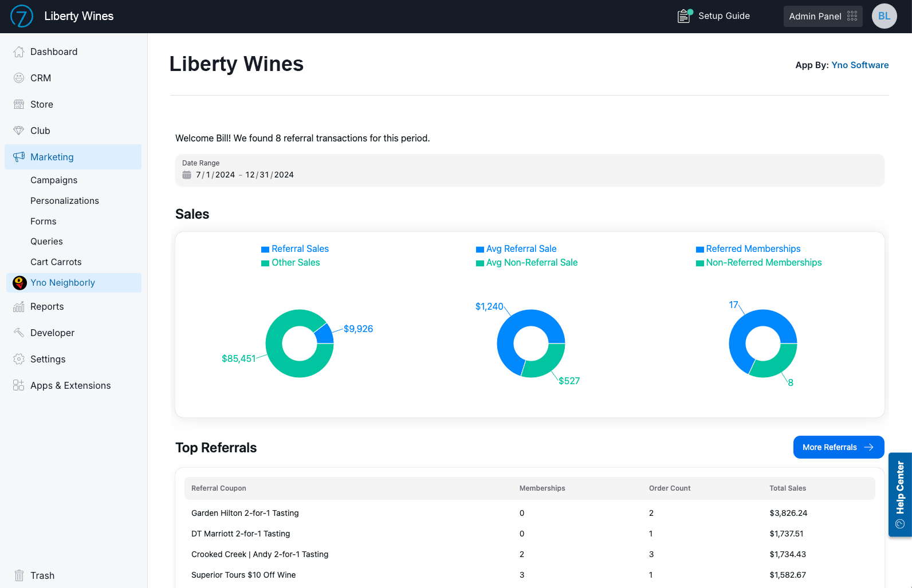912x588 pixels.
Task: Open the Developer section label
Action: 52,333
